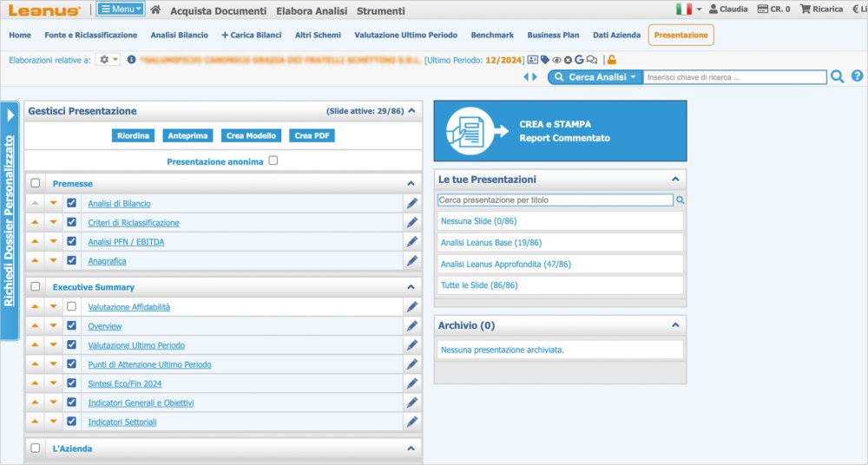Click the right arrow before Cerca Analisi
The image size is (868, 465).
tap(534, 77)
